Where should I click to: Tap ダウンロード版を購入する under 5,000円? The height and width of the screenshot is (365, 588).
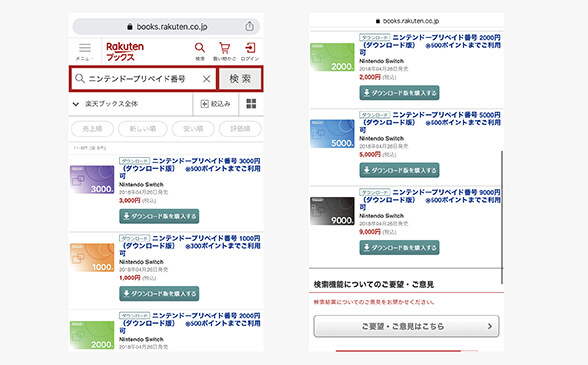click(x=399, y=170)
